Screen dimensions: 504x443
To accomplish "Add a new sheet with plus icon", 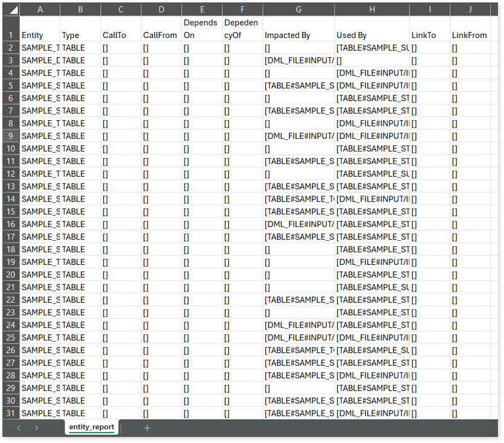I will [147, 428].
